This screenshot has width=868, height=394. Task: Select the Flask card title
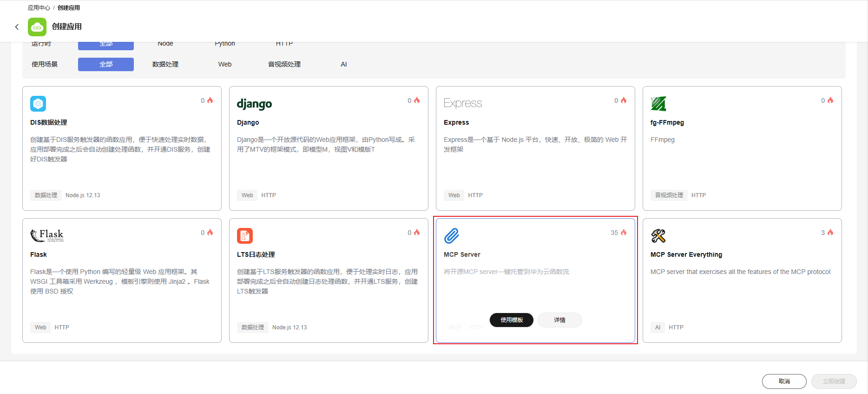39,254
